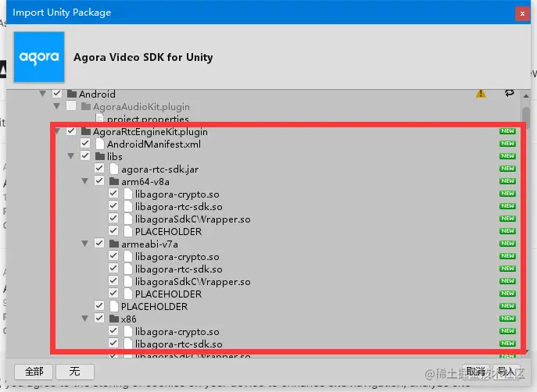Collapse the AgoraAudioKit.plugin tree arrow

point(57,106)
